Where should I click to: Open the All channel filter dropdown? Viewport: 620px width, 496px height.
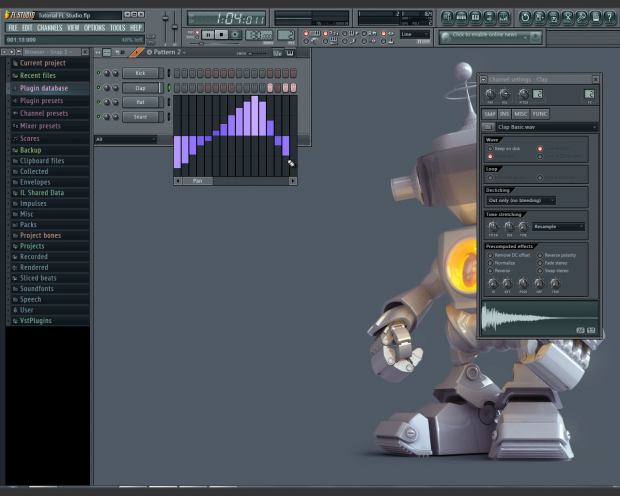[x=125, y=139]
